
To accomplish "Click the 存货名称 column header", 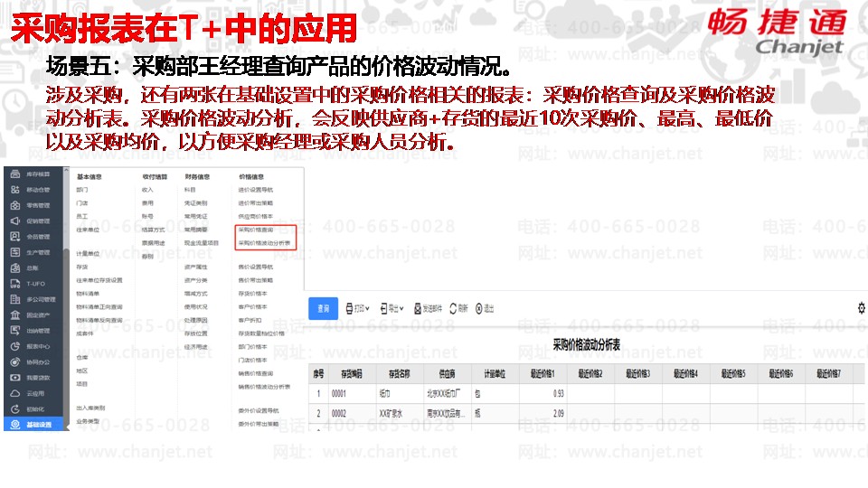I will pyautogui.click(x=399, y=374).
